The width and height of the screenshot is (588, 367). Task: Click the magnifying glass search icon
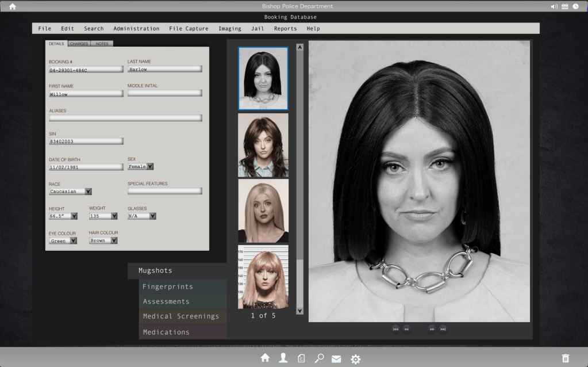click(319, 358)
